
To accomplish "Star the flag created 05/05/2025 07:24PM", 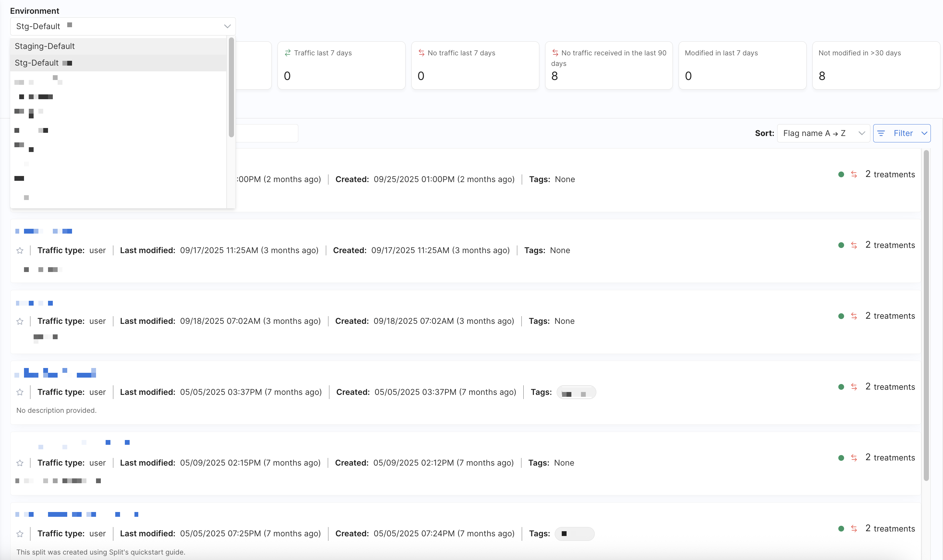I will pyautogui.click(x=20, y=534).
